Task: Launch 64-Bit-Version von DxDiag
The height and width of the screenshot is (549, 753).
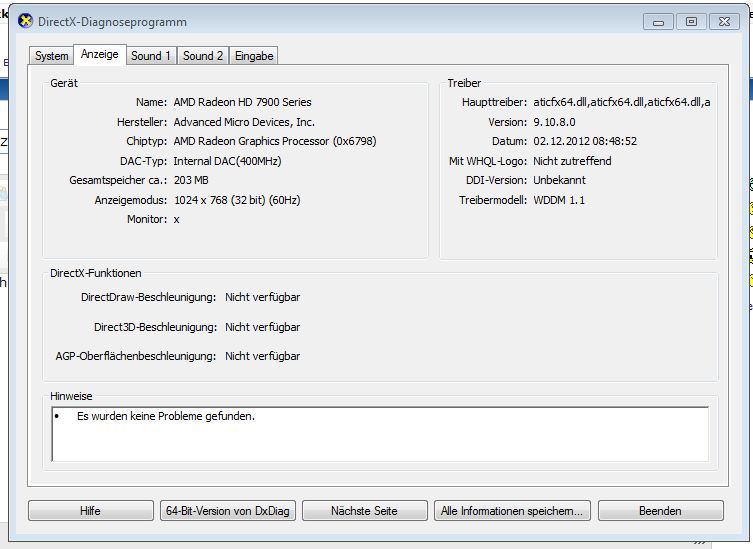Action: click(x=228, y=511)
